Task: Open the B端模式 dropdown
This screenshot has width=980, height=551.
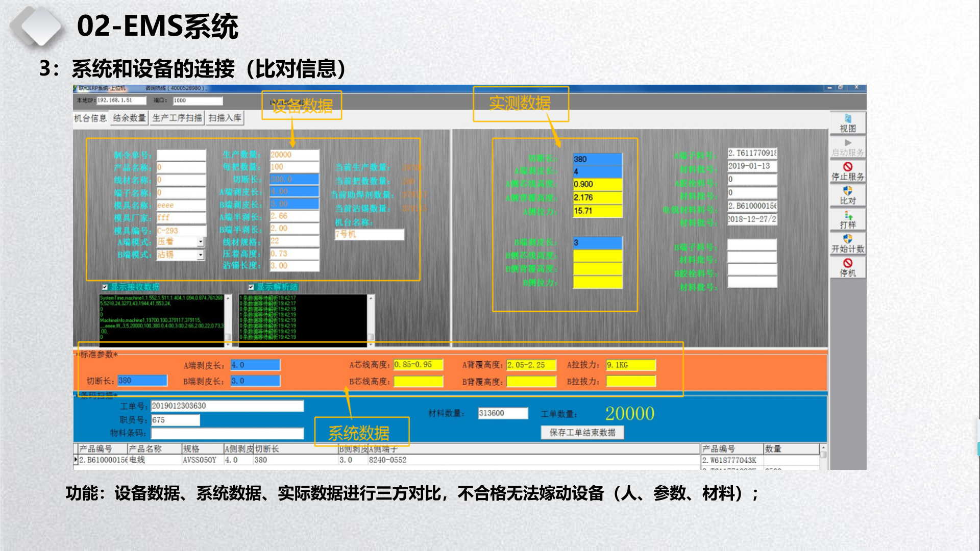Action: point(201,255)
